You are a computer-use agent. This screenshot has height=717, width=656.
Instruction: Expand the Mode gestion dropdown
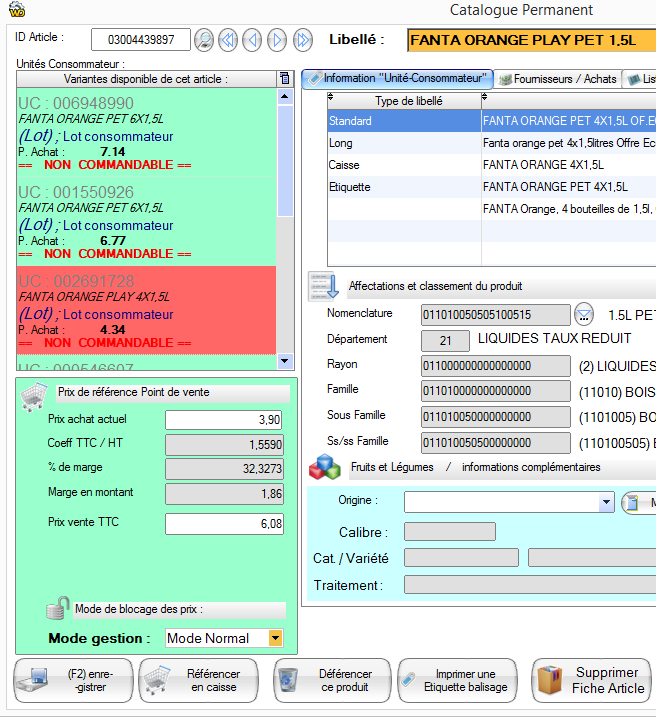point(275,638)
